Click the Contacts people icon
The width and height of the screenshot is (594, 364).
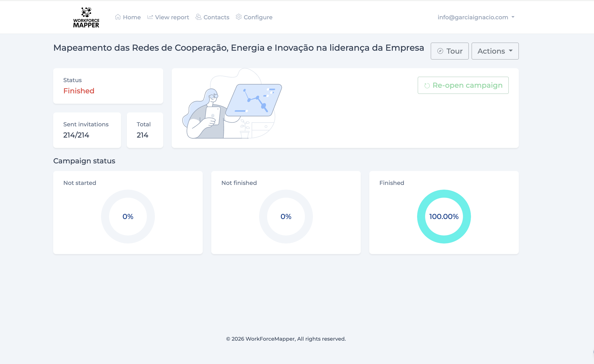point(198,17)
